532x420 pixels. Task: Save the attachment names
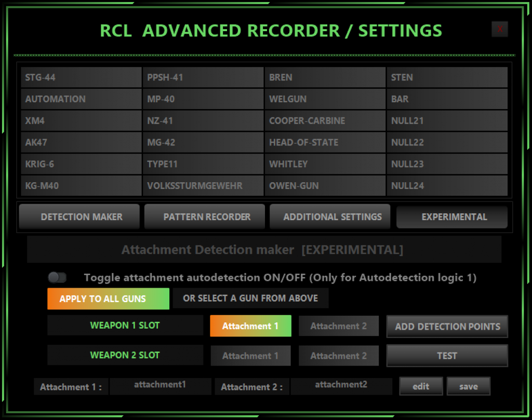coord(468,386)
